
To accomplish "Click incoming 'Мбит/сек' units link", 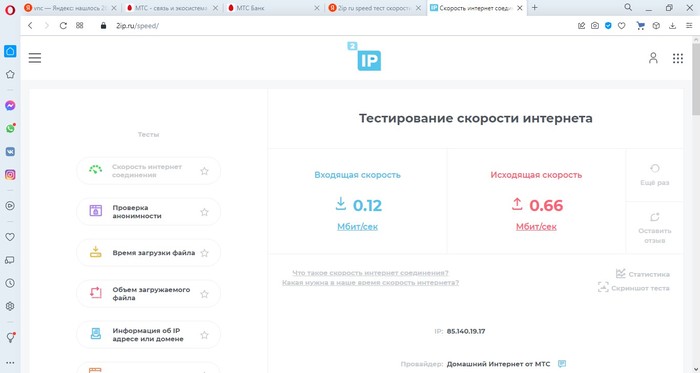I will [x=357, y=227].
